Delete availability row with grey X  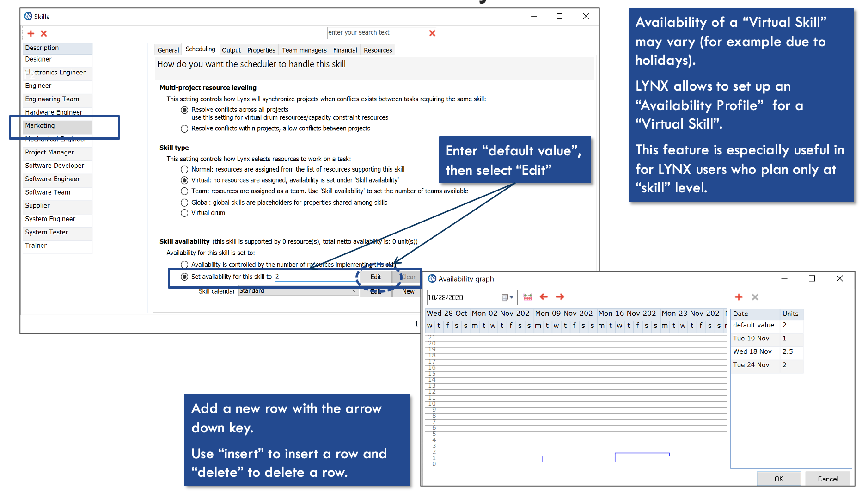coord(755,297)
